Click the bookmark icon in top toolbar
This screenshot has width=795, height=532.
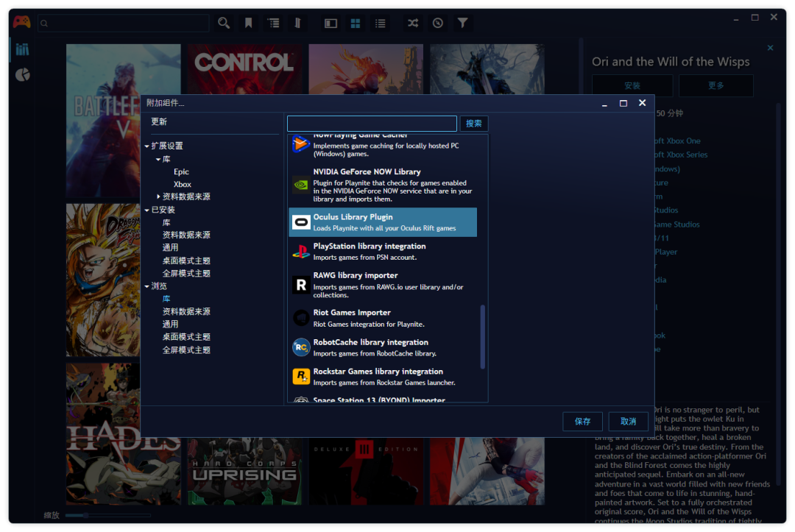[x=249, y=23]
